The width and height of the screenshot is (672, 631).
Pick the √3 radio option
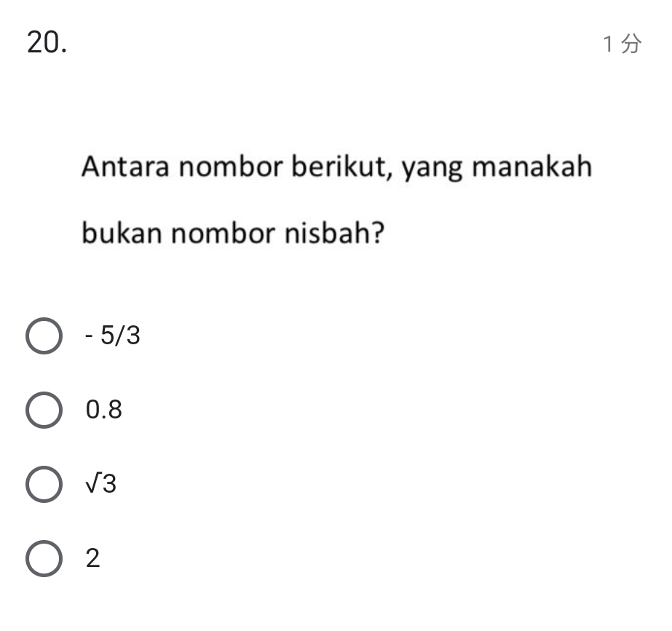click(44, 485)
